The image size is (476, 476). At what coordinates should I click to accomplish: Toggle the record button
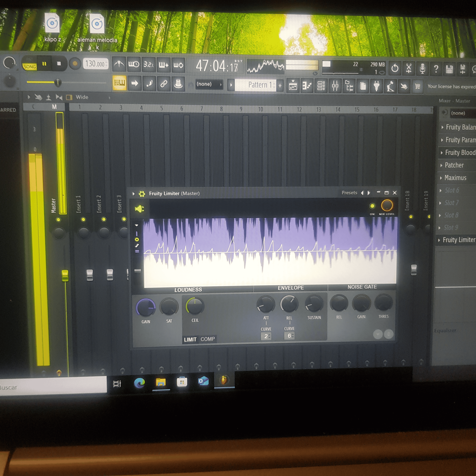[x=75, y=64]
